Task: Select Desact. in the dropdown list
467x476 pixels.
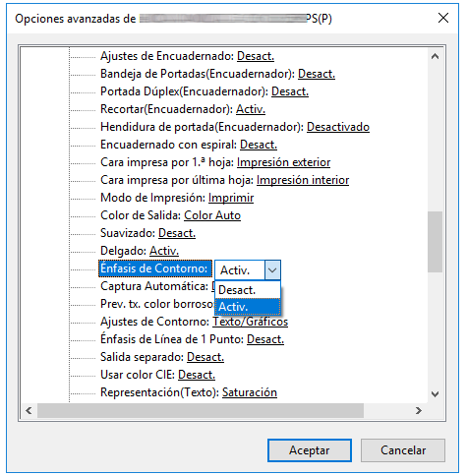Action: (x=248, y=290)
